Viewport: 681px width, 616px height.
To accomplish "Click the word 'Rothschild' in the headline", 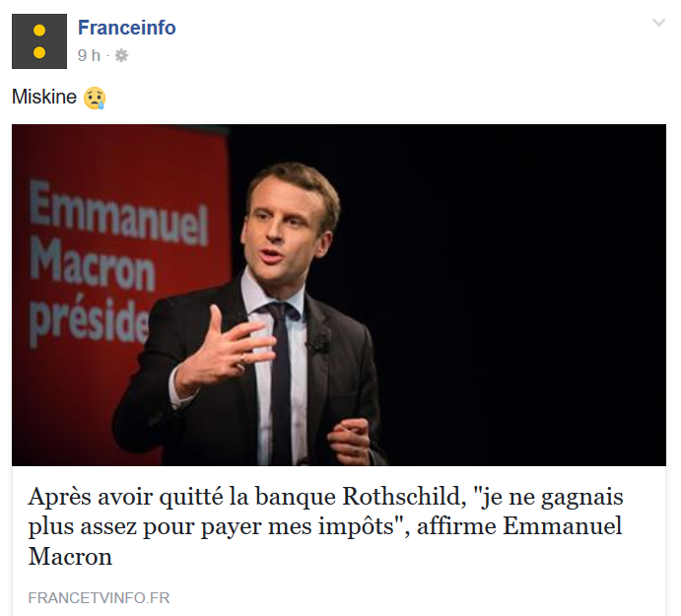I will click(404, 497).
